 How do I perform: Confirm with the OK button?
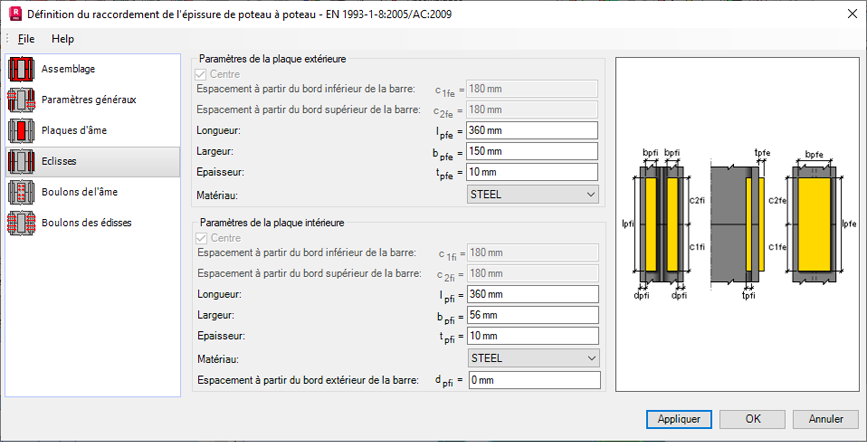click(x=752, y=419)
